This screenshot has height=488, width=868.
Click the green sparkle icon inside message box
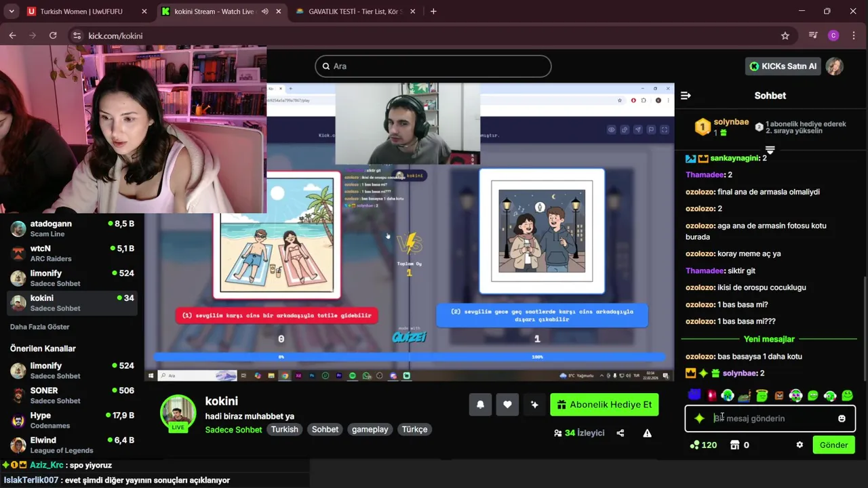point(699,418)
